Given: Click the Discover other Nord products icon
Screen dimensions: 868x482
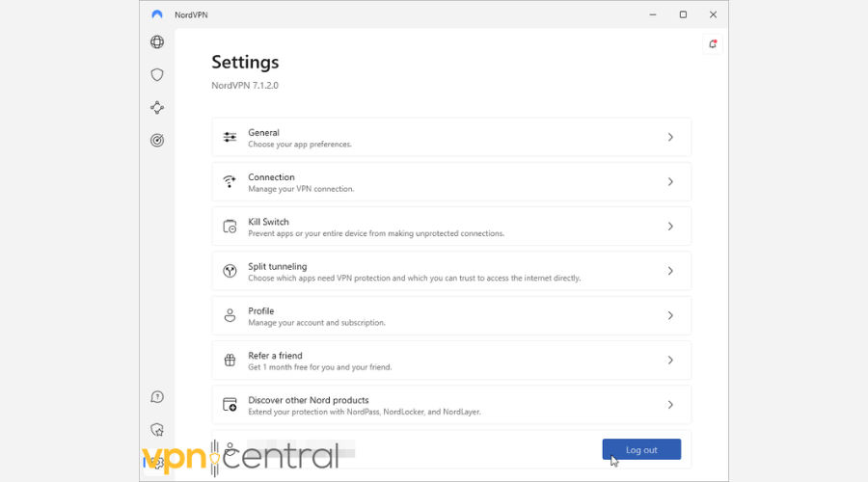Looking at the screenshot, I should (x=230, y=405).
